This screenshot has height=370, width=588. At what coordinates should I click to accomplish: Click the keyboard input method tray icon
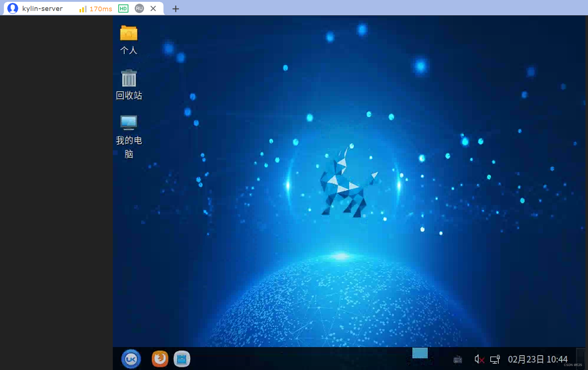(x=458, y=360)
